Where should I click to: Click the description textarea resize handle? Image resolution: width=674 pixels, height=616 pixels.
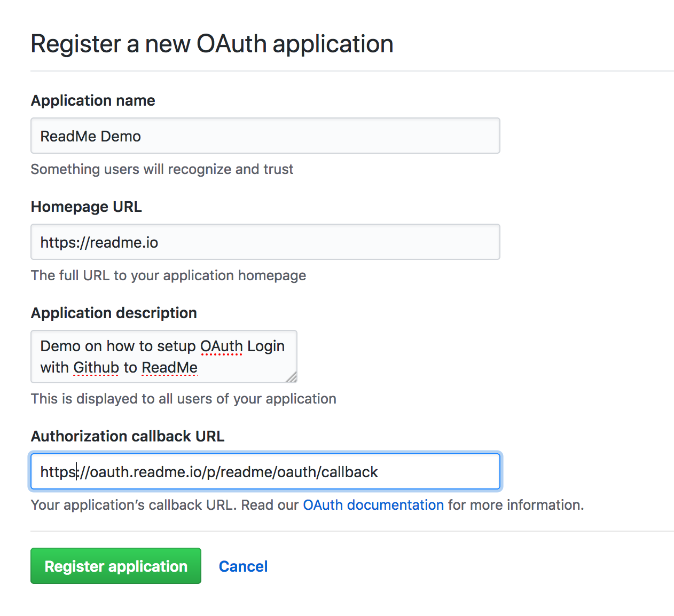(x=291, y=377)
